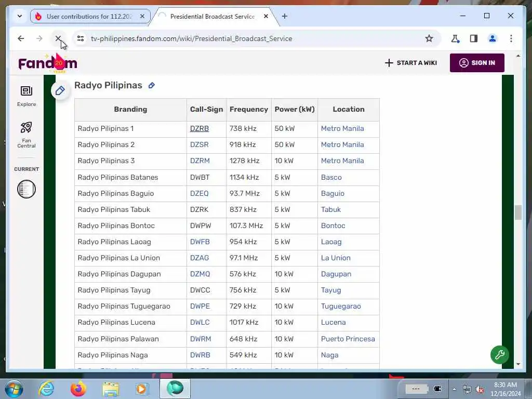Bookmark this page with the star icon

click(429, 38)
